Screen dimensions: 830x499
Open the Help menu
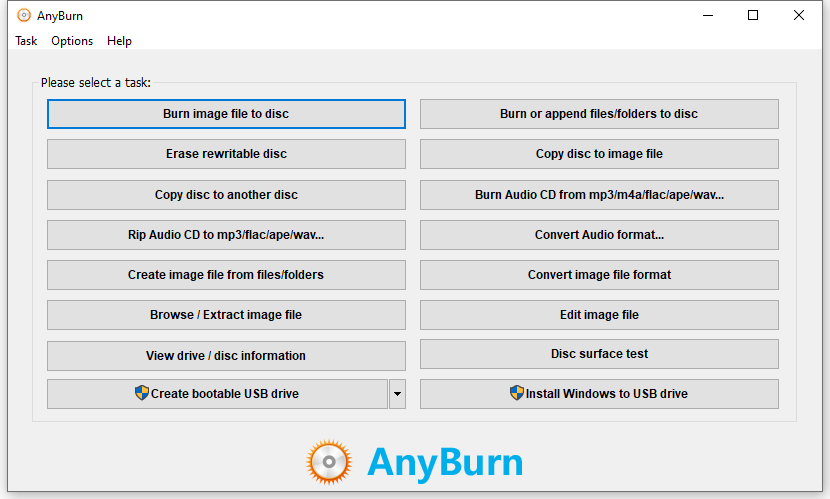coord(119,41)
